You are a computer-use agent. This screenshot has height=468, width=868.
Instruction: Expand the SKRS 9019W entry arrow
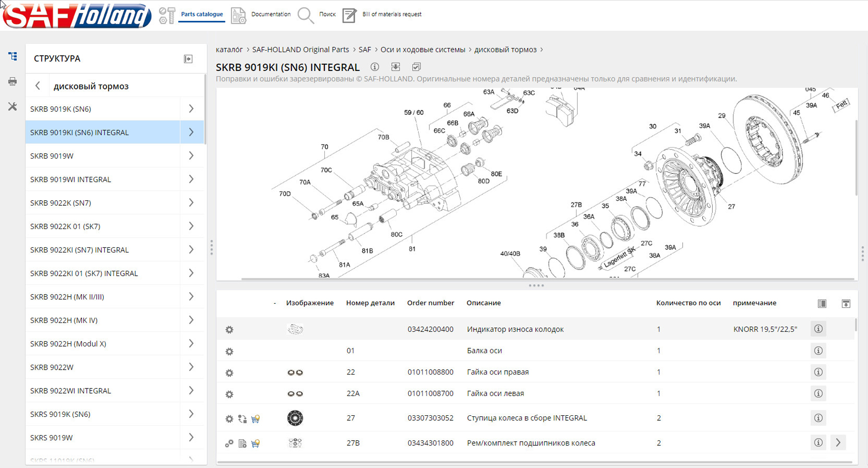point(191,438)
